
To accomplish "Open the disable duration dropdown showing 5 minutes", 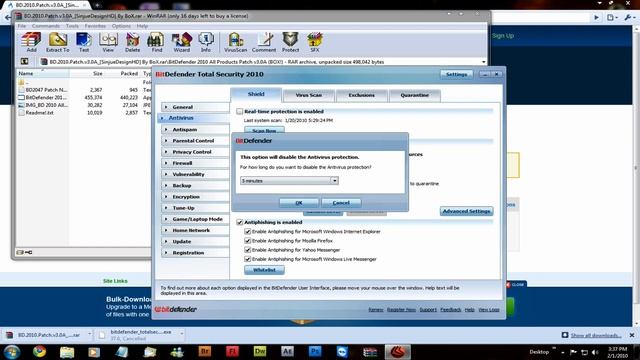I will click(289, 180).
